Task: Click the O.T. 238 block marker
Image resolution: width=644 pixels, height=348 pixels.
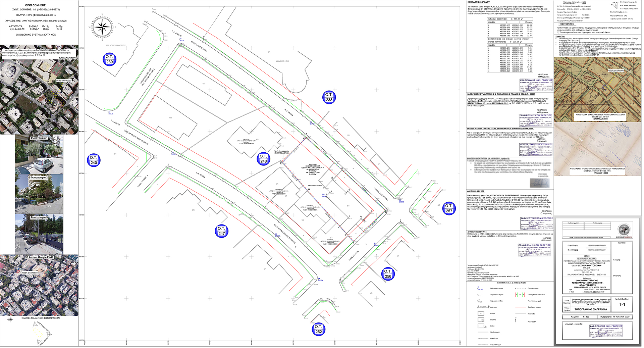Action: 329,97
